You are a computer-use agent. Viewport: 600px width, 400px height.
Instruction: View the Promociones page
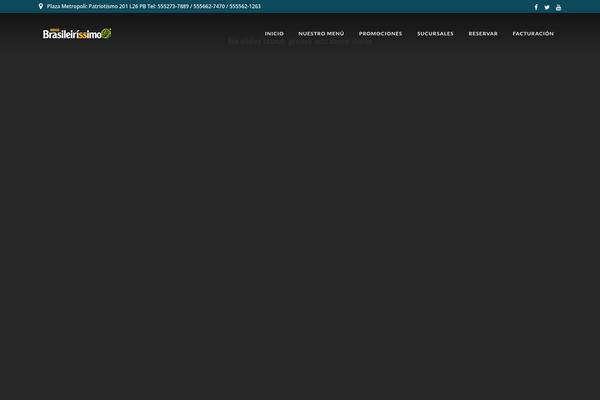click(380, 34)
